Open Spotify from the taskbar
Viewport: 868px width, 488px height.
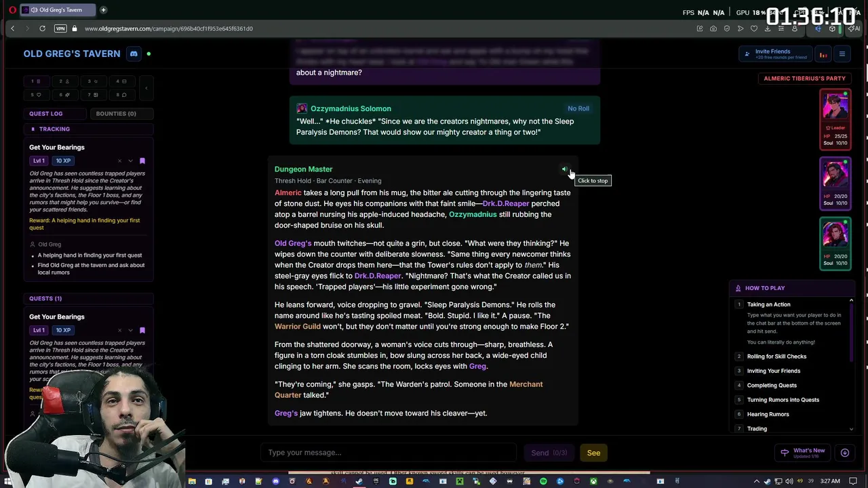point(543,481)
